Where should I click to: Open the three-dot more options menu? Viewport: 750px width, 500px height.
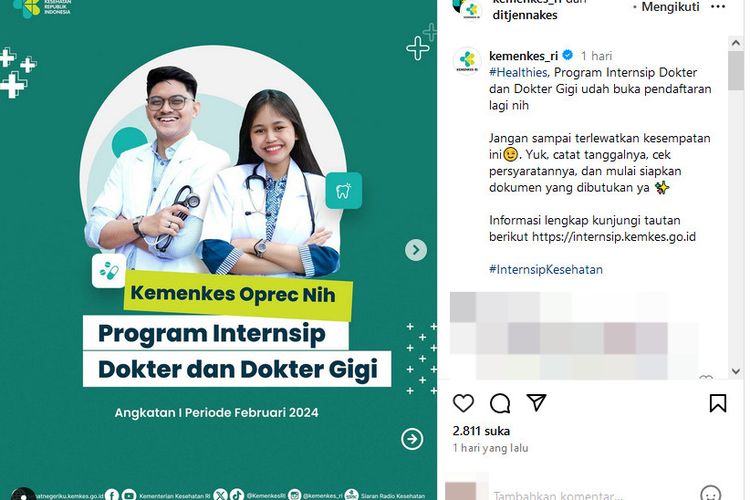[x=717, y=7]
